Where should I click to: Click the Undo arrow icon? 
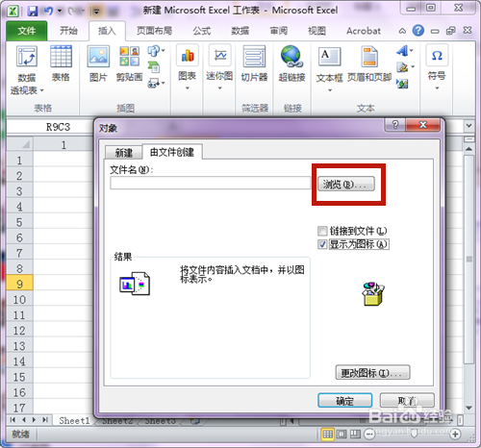click(48, 12)
